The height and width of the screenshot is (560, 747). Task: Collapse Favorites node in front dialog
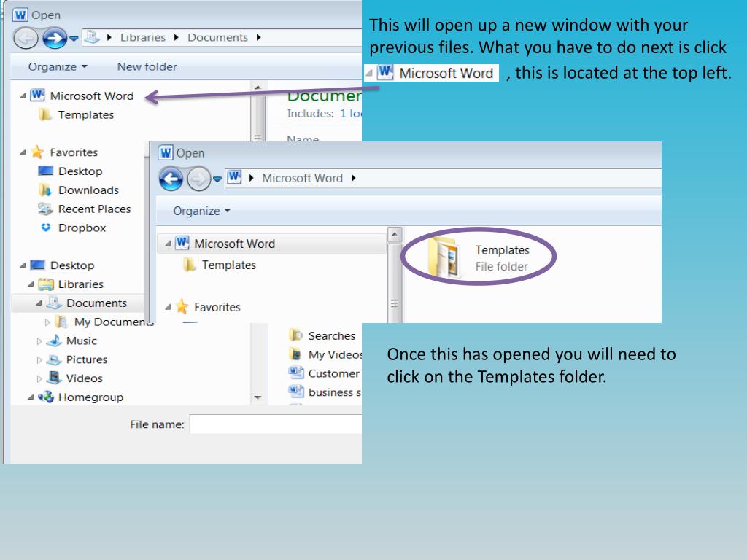[168, 307]
